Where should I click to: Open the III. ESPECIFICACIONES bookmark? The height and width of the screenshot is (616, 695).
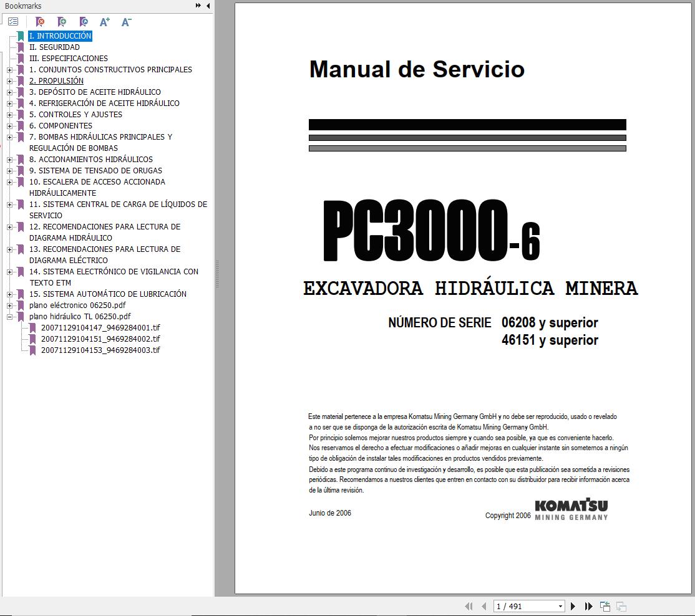coord(68,59)
